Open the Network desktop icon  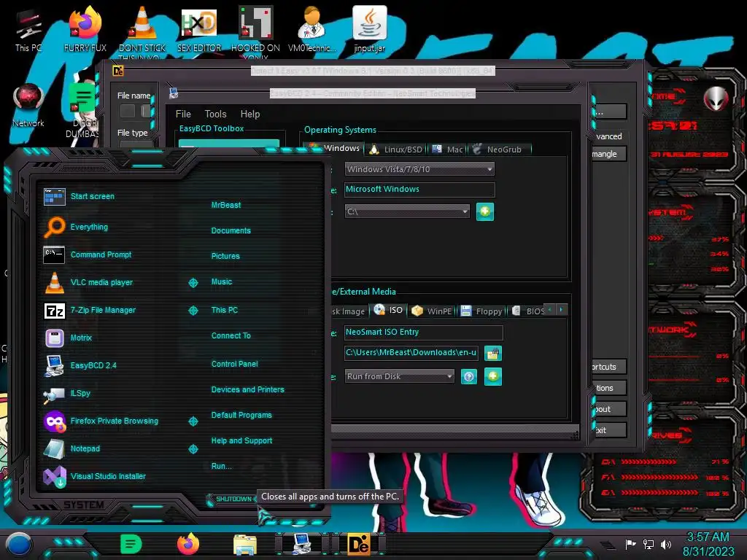coord(28,106)
